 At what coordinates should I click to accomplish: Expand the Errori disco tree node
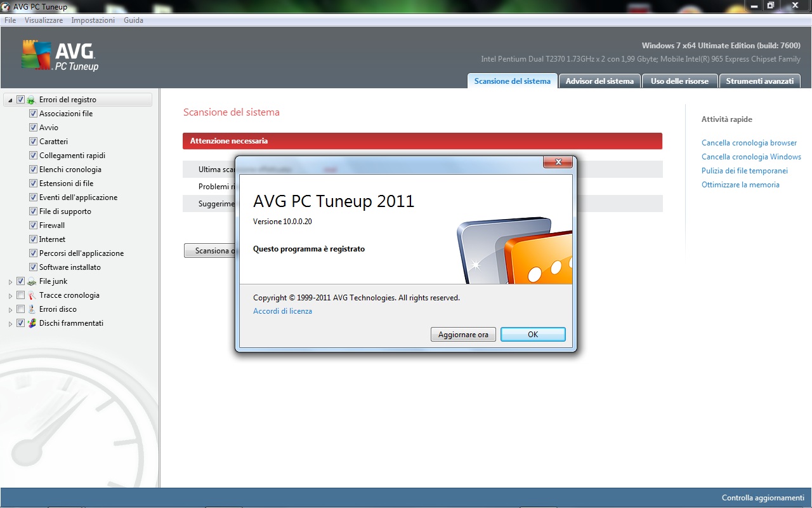point(10,309)
